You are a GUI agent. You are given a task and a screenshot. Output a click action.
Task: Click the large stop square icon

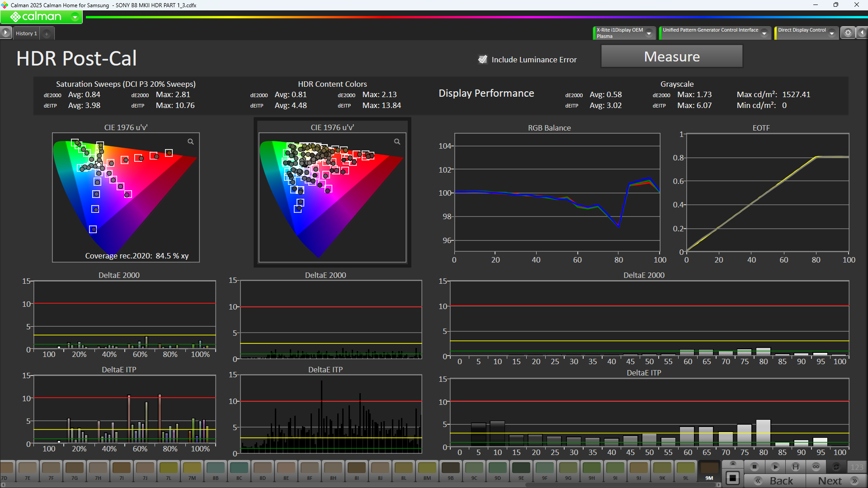[733, 478]
